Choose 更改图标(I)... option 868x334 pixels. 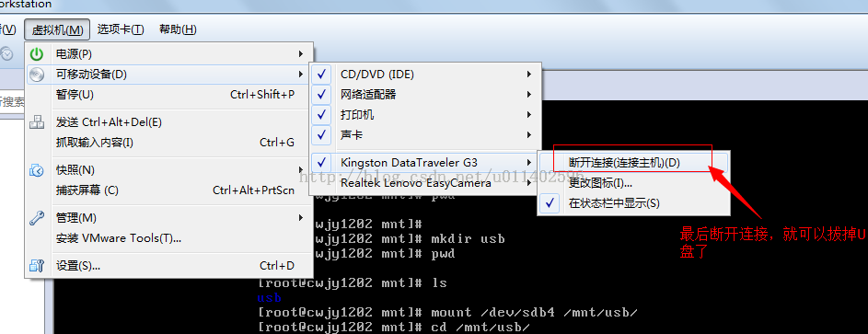pyautogui.click(x=632, y=182)
